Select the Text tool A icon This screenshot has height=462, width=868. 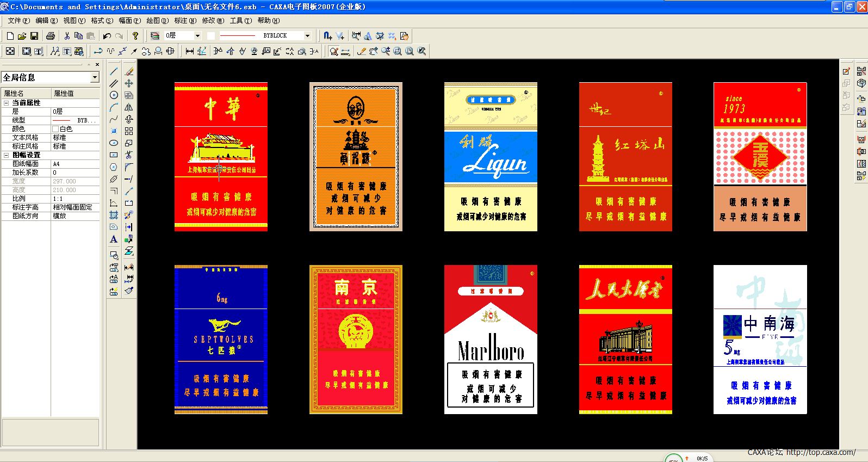[114, 239]
